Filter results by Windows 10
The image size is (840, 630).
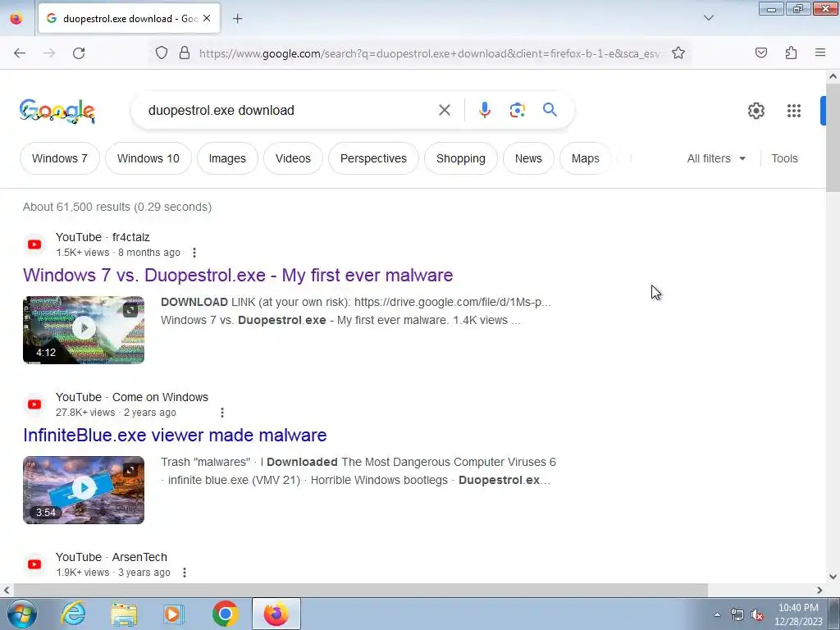point(148,158)
